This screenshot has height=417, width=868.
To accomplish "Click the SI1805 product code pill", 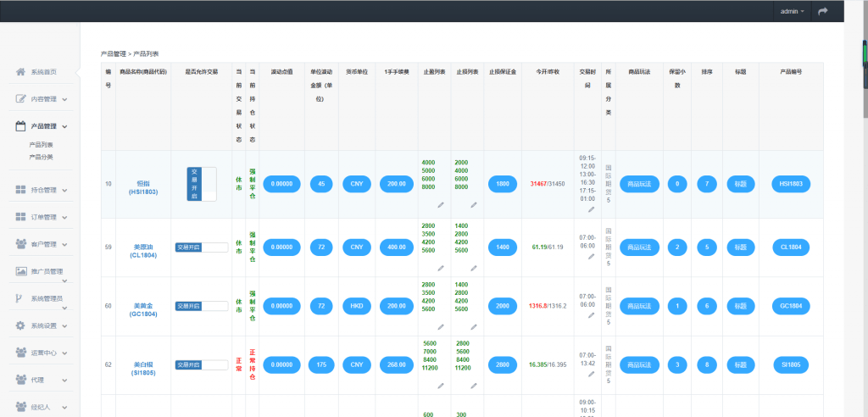I will tap(791, 364).
